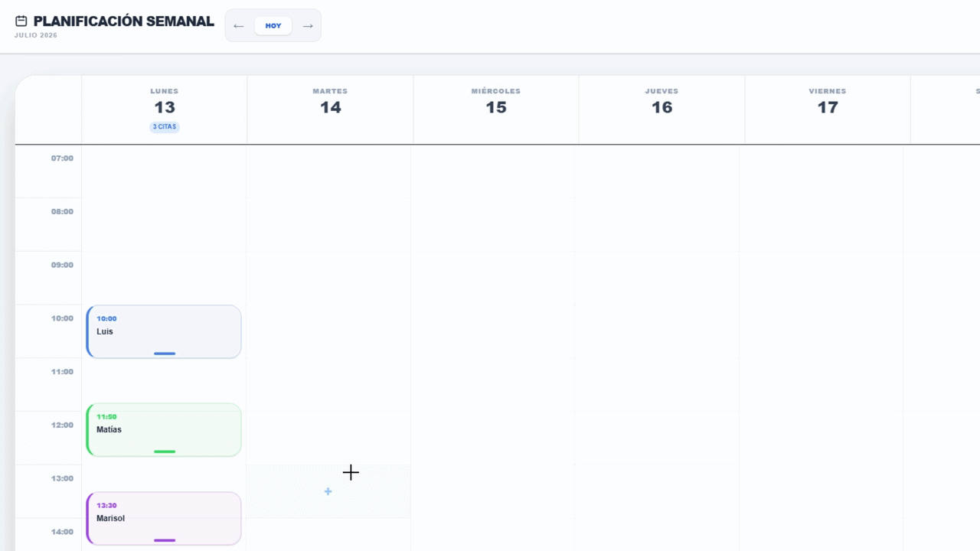Click the calendar icon beside Planificación Semanal
This screenshot has width=980, height=551.
point(21,21)
